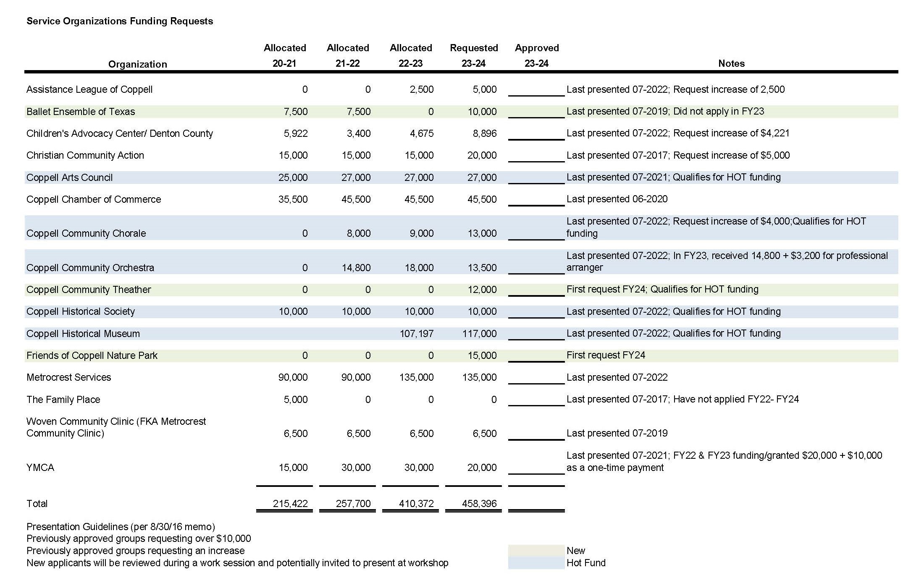Select total value 410,372

[x=416, y=504]
